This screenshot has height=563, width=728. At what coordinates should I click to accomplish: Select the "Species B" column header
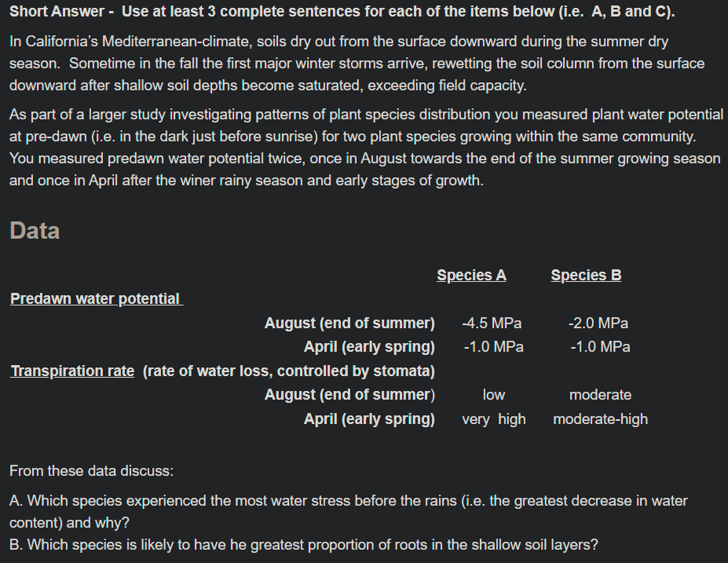coord(586,276)
